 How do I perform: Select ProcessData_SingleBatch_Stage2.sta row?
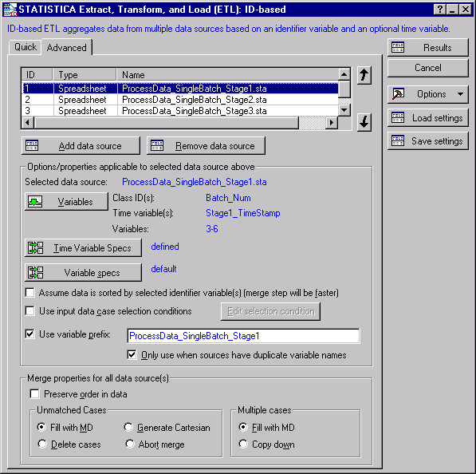click(x=180, y=100)
